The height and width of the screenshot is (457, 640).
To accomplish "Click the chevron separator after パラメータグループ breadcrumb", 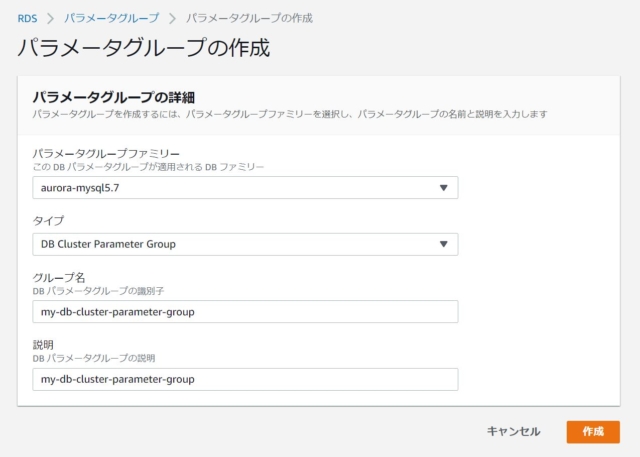I will [x=173, y=18].
